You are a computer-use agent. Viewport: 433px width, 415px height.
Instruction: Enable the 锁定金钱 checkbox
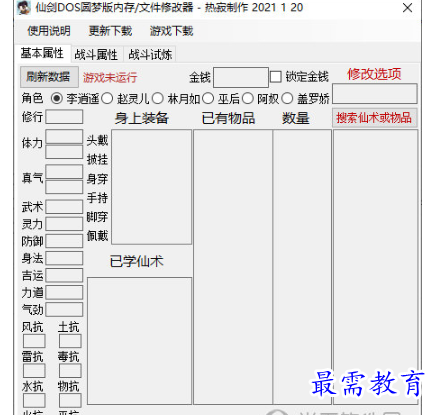pos(276,77)
